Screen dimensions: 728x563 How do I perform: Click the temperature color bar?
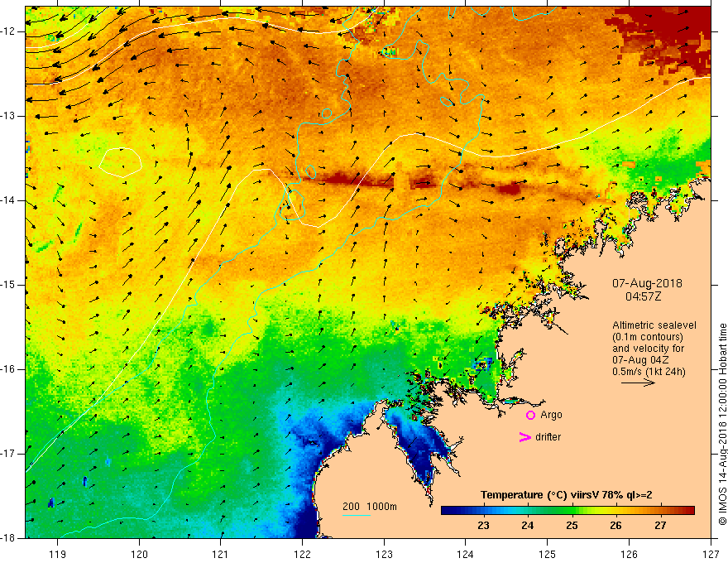pyautogui.click(x=568, y=511)
